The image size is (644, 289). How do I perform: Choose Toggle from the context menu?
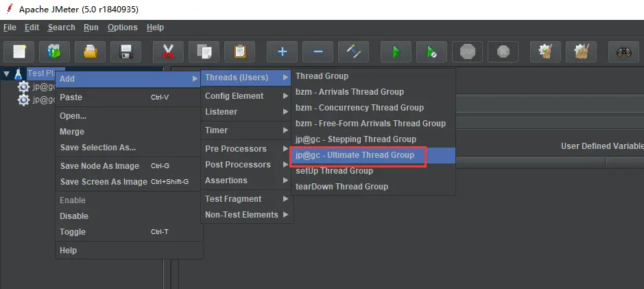129,232
